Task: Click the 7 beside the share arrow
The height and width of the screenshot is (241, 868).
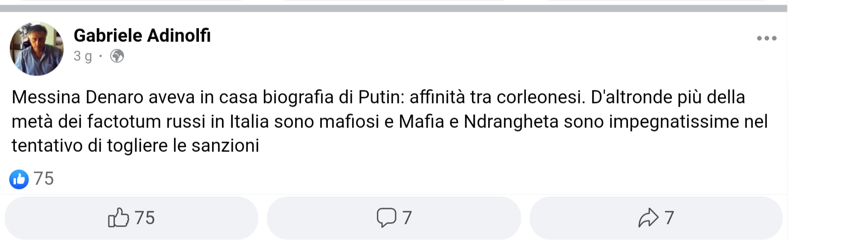Action: coord(669,218)
